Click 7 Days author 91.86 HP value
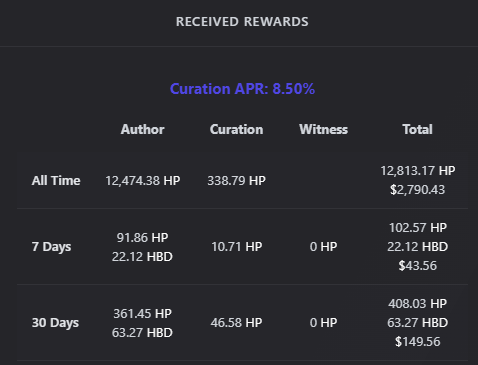This screenshot has width=478, height=365. coord(142,238)
